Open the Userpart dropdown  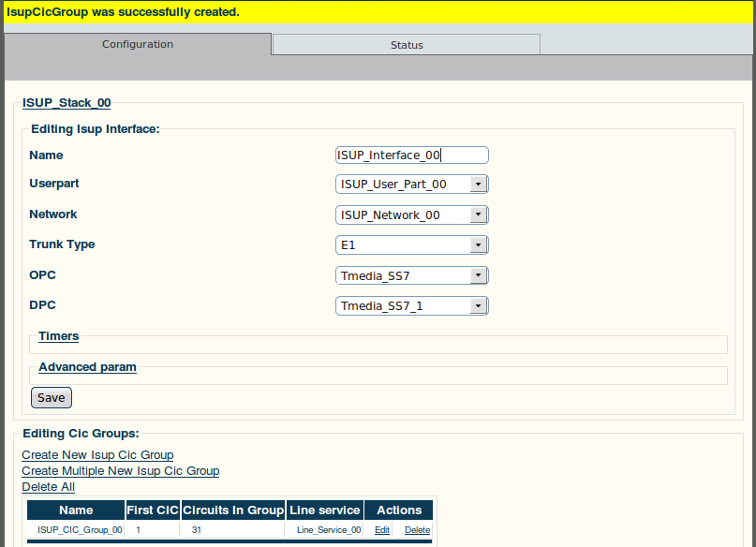pyautogui.click(x=412, y=185)
